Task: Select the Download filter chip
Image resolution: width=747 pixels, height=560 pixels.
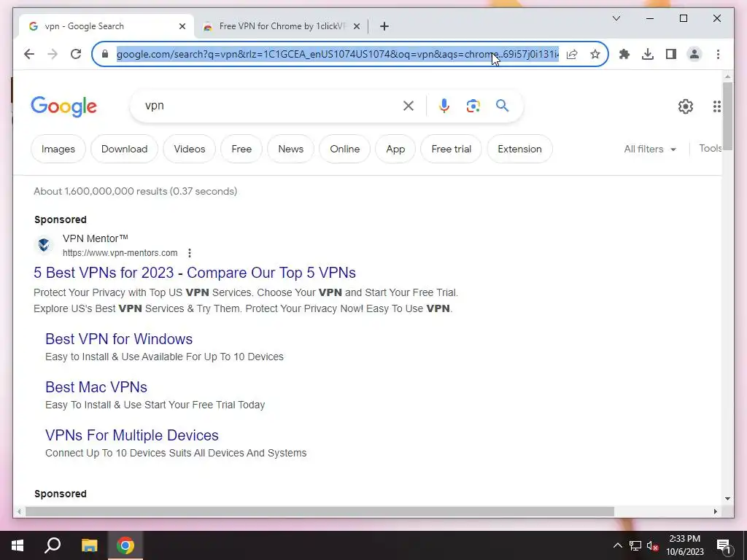Action: pos(124,149)
